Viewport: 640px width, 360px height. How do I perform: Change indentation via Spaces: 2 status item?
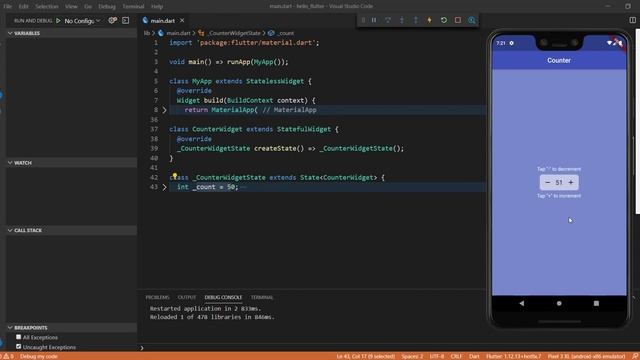coord(412,356)
